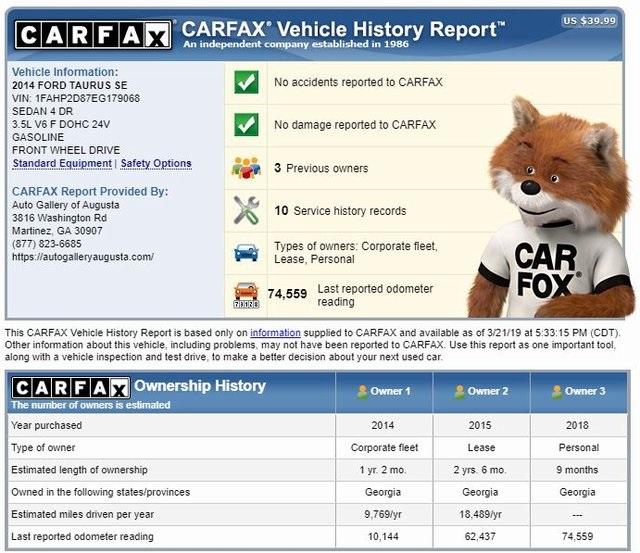Click the 'Lease' owner type cell
Viewport: 640px width, 553px height.
pyautogui.click(x=481, y=448)
